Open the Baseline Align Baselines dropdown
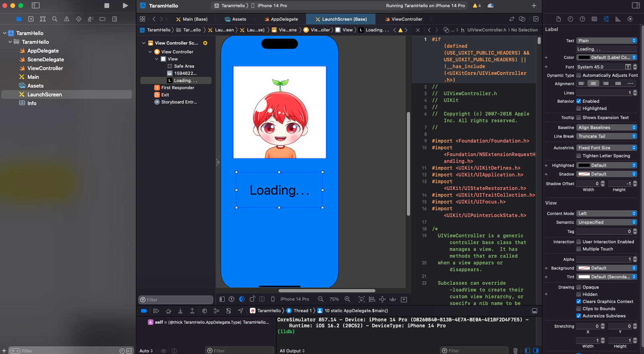Viewport: 644px width, 354px height. pyautogui.click(x=607, y=127)
